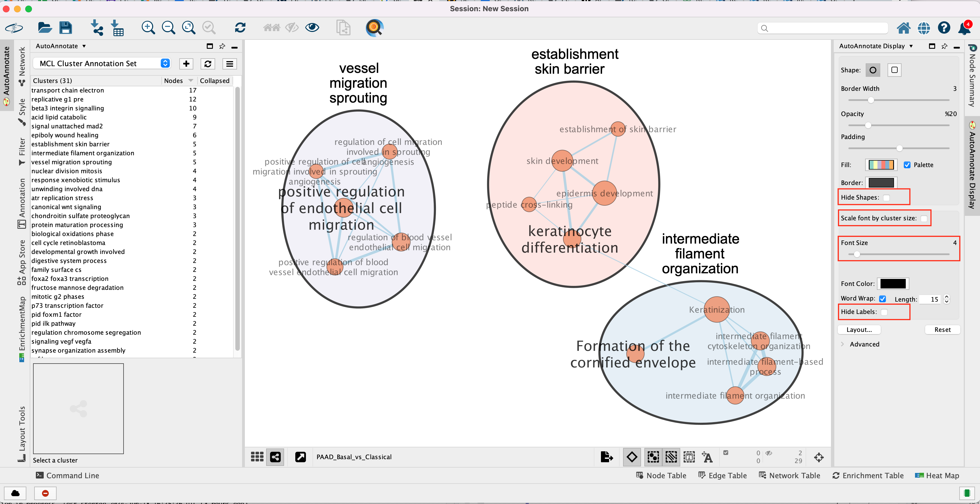This screenshot has height=504, width=980.
Task: Enable the Hide Shapes checkbox
Action: [886, 198]
